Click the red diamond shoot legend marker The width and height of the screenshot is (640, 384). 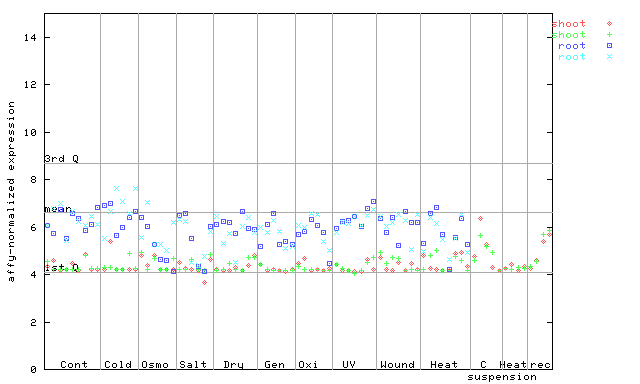point(609,24)
